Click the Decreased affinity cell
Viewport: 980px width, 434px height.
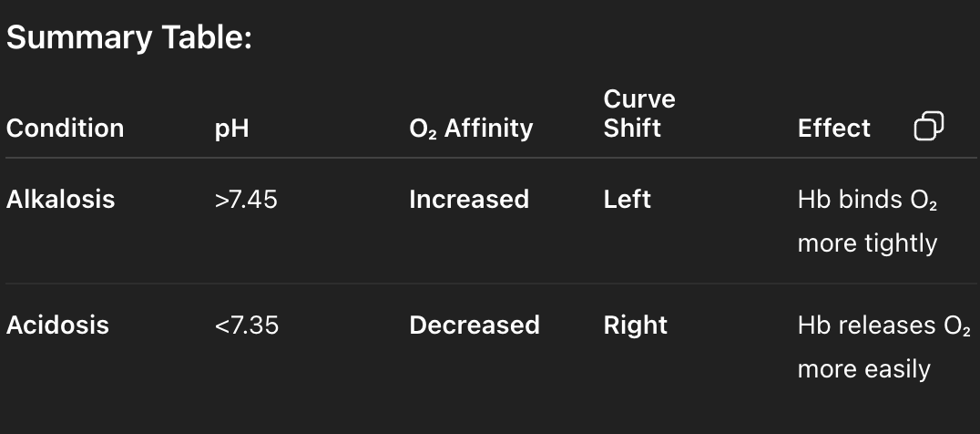pyautogui.click(x=474, y=325)
